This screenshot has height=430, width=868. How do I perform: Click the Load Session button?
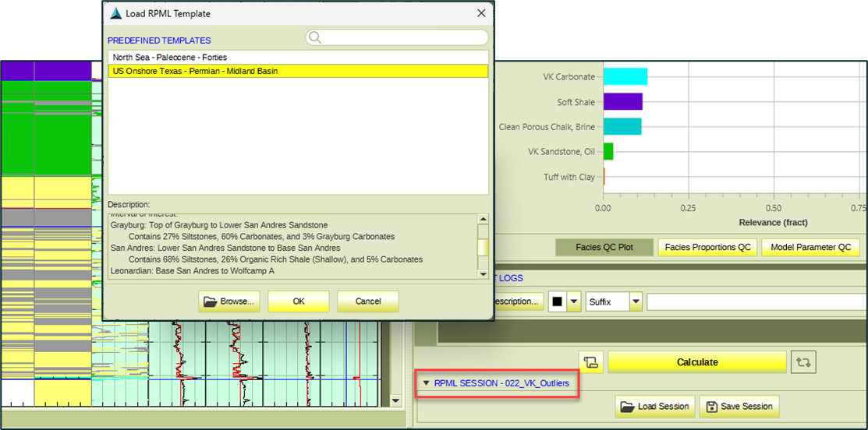[655, 406]
